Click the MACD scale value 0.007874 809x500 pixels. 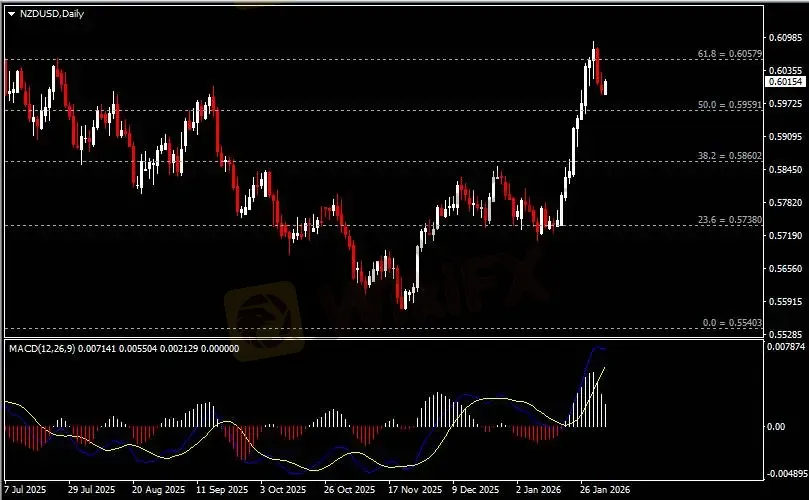click(786, 347)
